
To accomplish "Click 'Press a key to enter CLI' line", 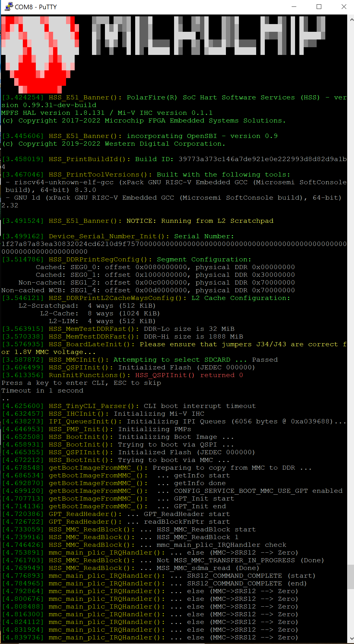I will pos(81,383).
